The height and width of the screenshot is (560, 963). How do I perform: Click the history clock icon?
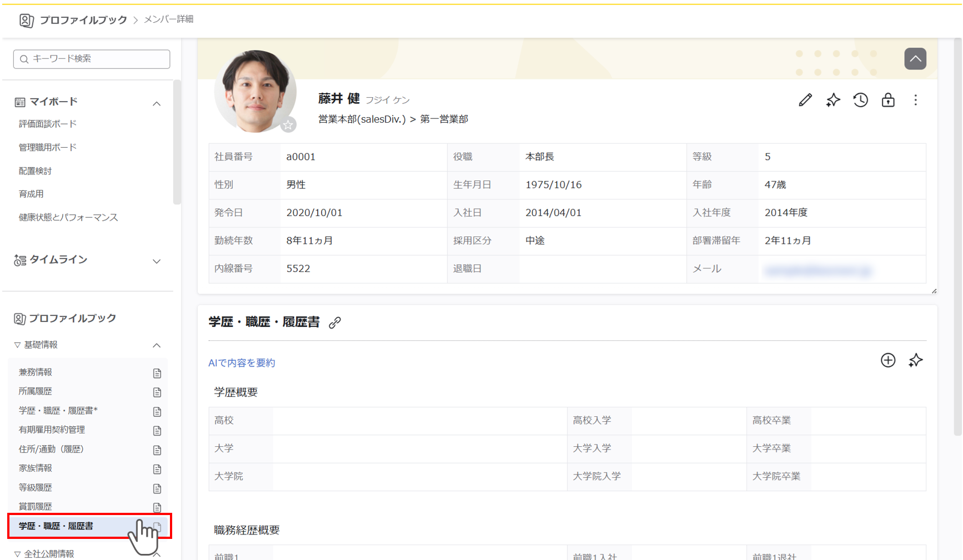pos(860,100)
